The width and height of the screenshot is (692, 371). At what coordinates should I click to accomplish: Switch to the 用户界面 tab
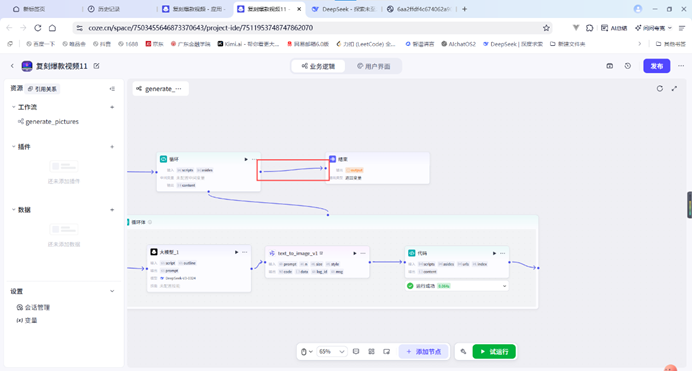(373, 66)
